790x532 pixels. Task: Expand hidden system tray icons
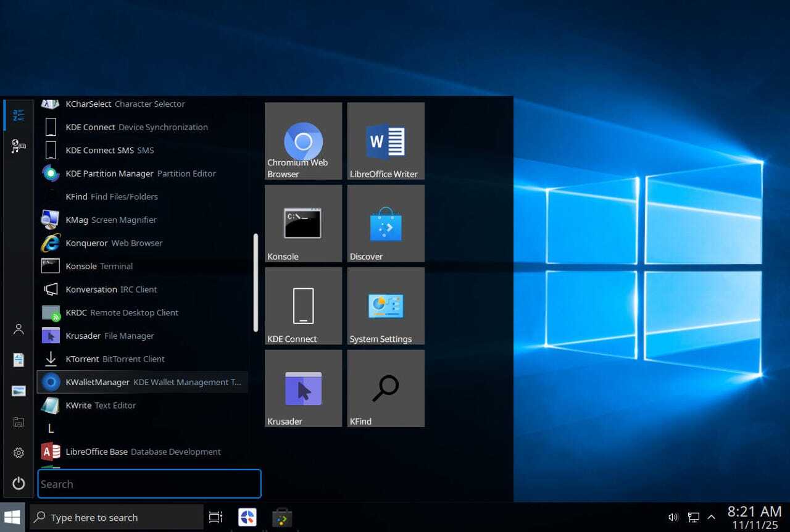(712, 517)
